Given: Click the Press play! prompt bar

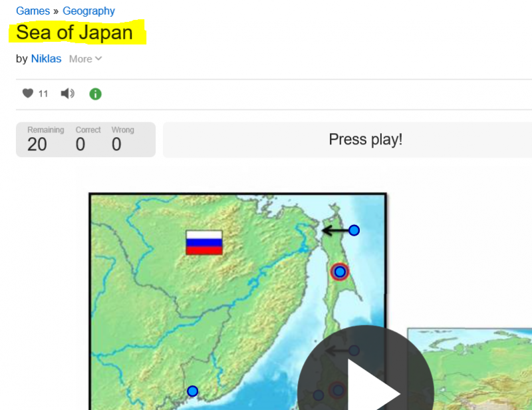Looking at the screenshot, I should (x=365, y=140).
